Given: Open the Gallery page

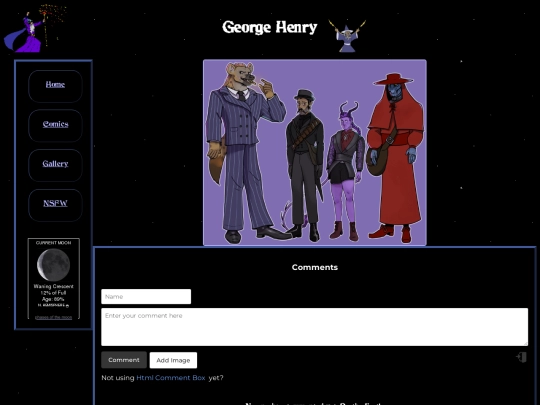Looking at the screenshot, I should click(x=55, y=164).
